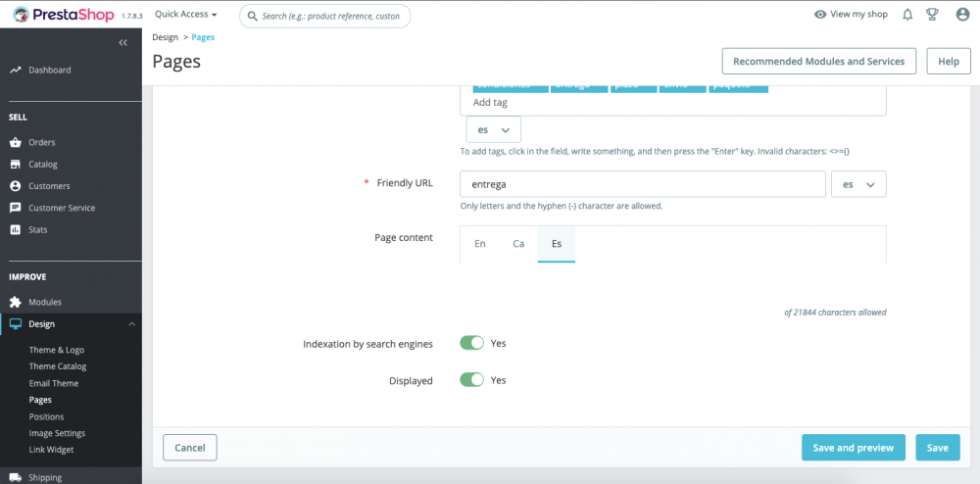Image resolution: width=980 pixels, height=484 pixels.
Task: Click the Modules puzzle icon
Action: click(16, 303)
